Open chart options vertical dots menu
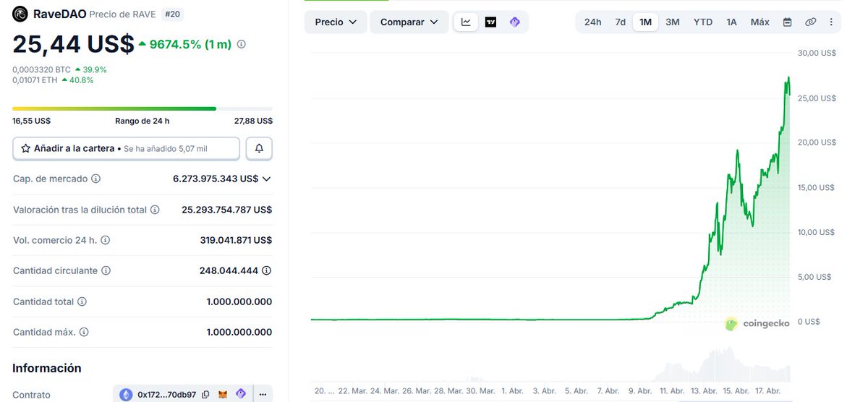Viewport: 868px width, 402px height. [831, 22]
